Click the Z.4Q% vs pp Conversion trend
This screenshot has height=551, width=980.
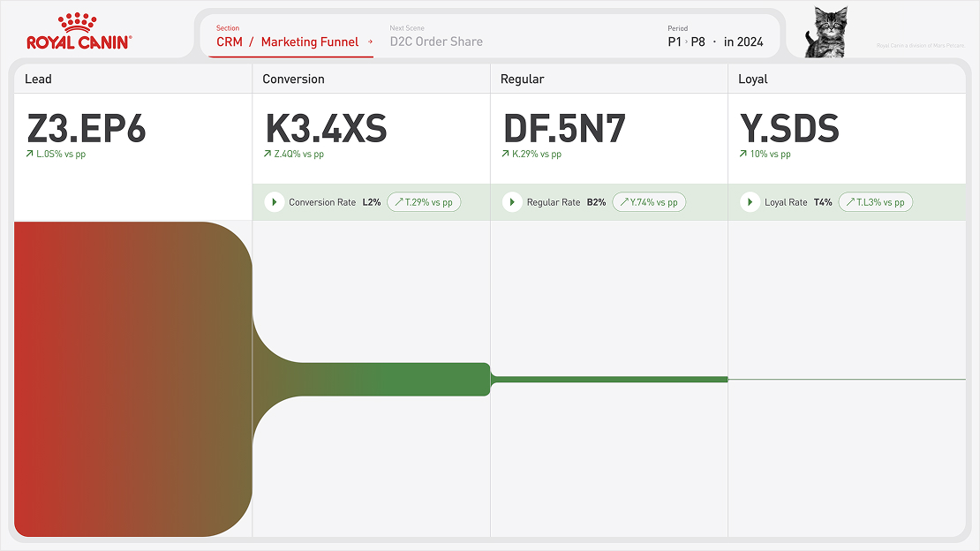(294, 154)
